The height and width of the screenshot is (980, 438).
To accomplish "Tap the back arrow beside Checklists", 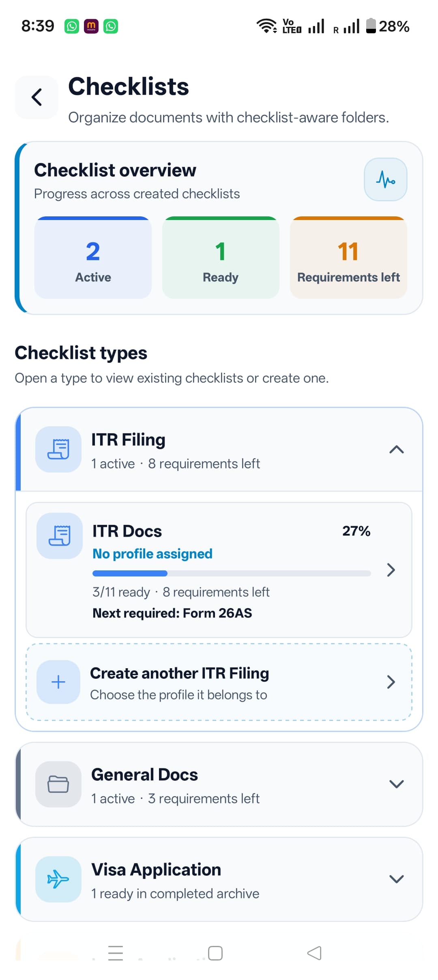I will [36, 97].
